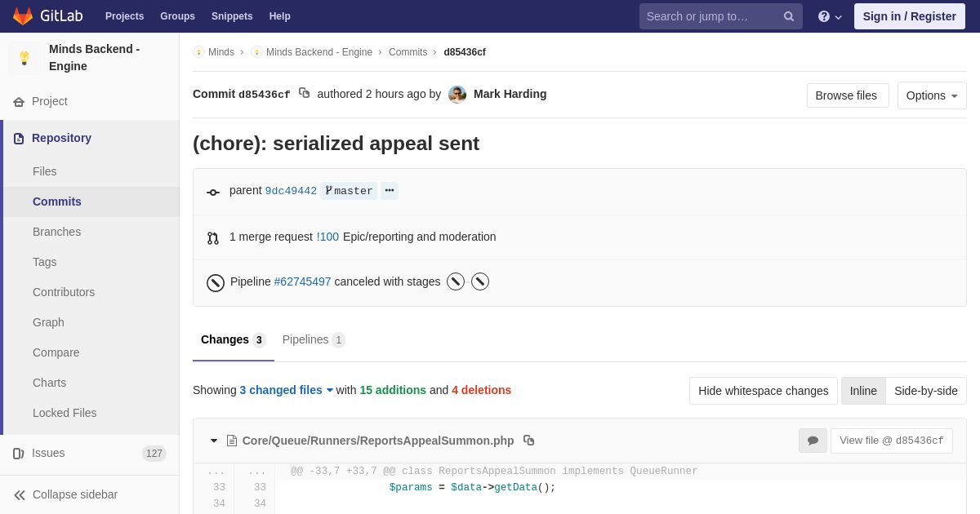Screen dimensions: 980x514
Task: Switch to the Pipelines tab
Action: coord(313,339)
